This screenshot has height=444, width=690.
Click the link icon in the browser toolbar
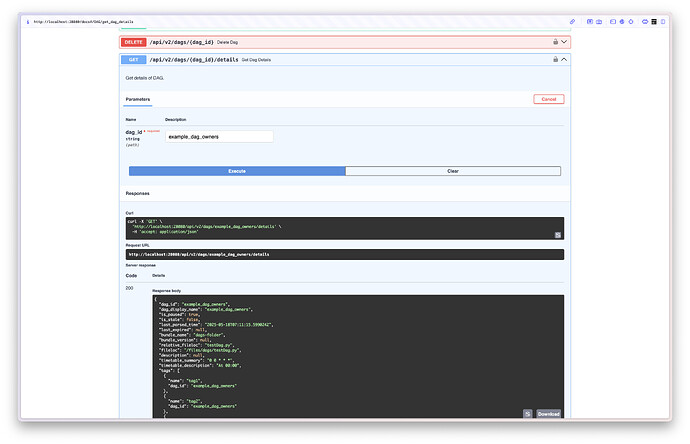click(573, 21)
